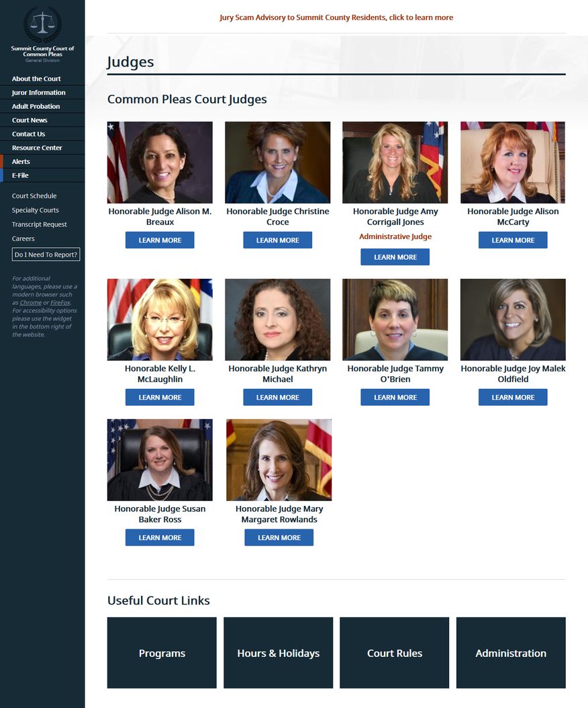Click Learn More under Judge Tammy O'Brien

(395, 398)
